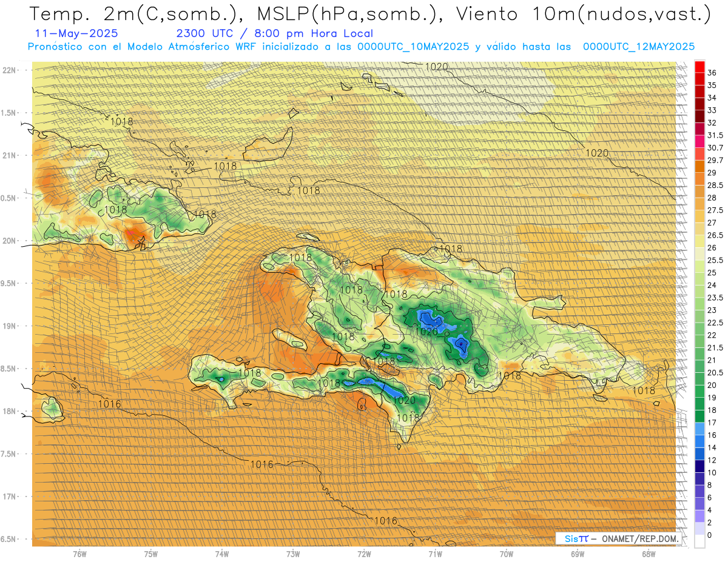Click the 19N latitude axis label
The width and height of the screenshot is (728, 562).
(9, 326)
